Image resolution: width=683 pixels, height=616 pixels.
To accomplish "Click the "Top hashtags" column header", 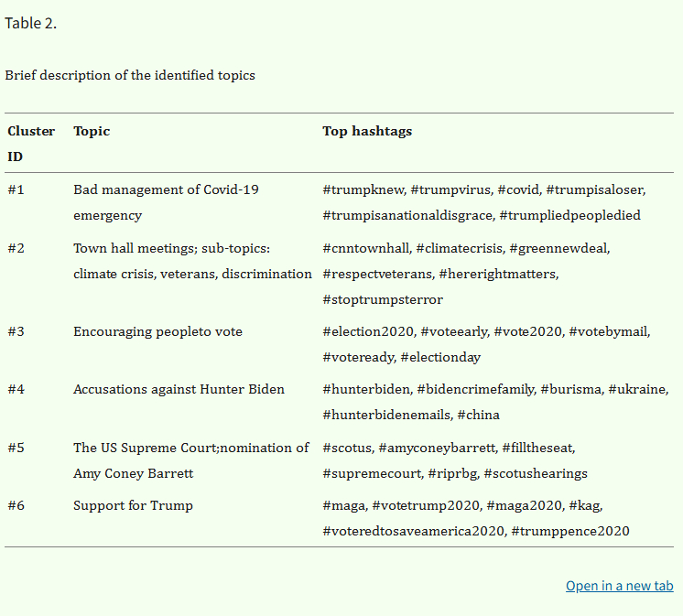I will tap(367, 131).
